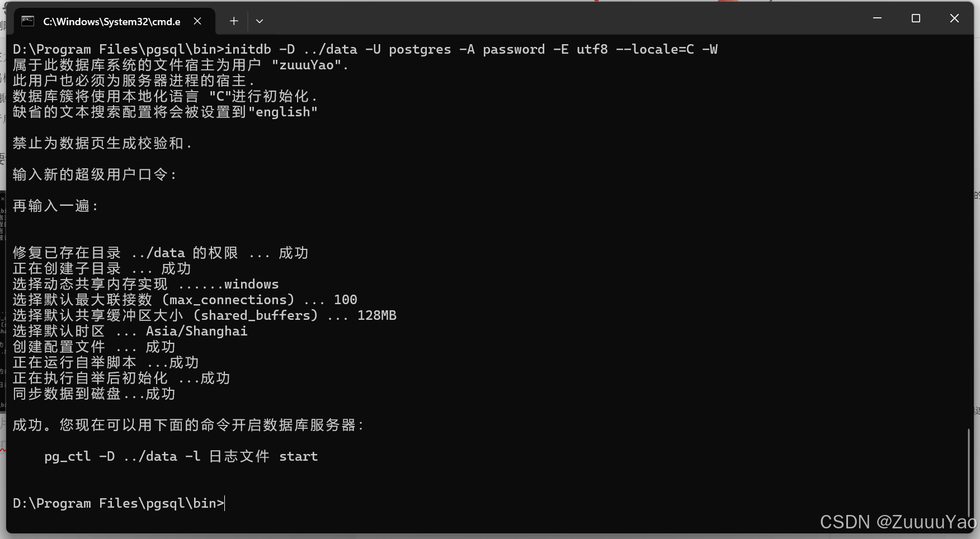980x539 pixels.
Task: Click the cmd icon in the tab
Action: 27,21
